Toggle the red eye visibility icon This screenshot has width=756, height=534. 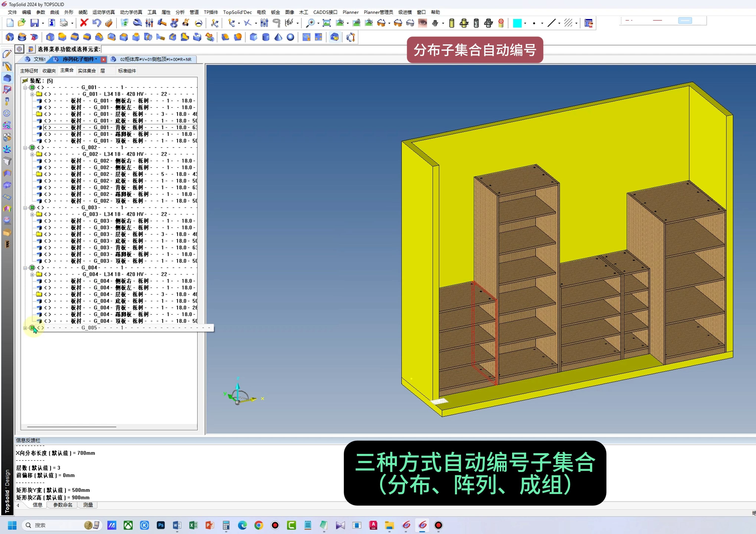(x=422, y=23)
